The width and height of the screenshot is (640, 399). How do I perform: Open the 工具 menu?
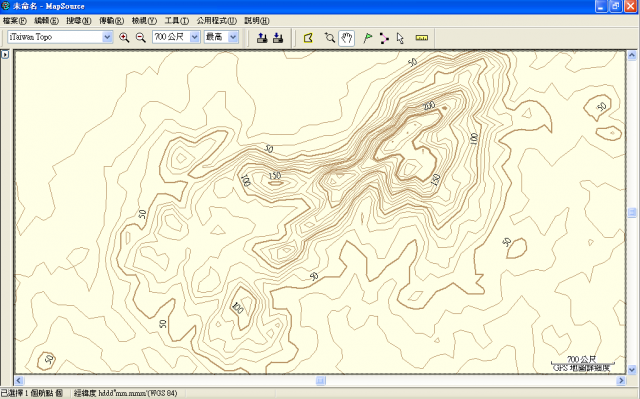point(177,20)
